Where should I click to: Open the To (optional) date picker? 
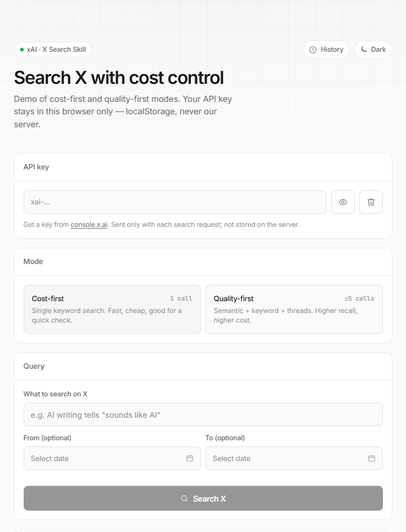coord(294,458)
